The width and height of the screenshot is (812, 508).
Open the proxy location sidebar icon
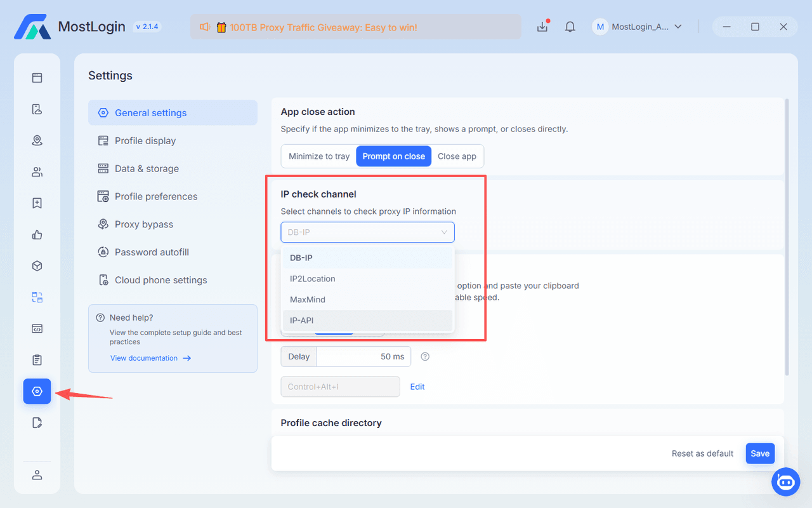pos(37,140)
